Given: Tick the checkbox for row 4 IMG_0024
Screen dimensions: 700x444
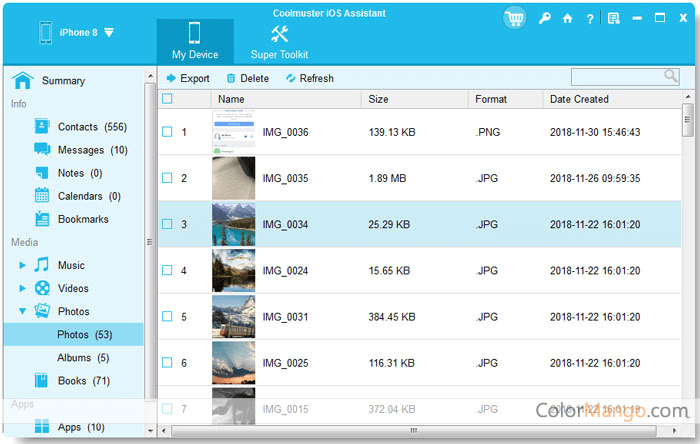Looking at the screenshot, I should [x=167, y=270].
